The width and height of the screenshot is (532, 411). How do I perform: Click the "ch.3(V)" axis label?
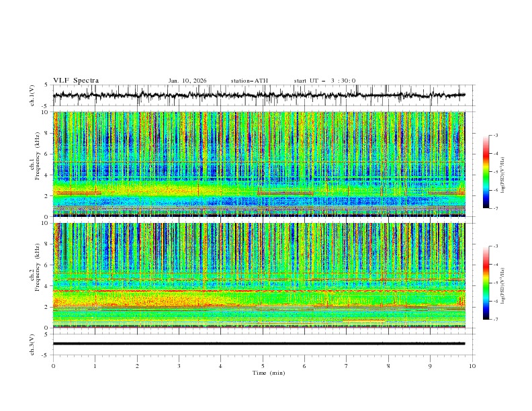[x=32, y=345]
